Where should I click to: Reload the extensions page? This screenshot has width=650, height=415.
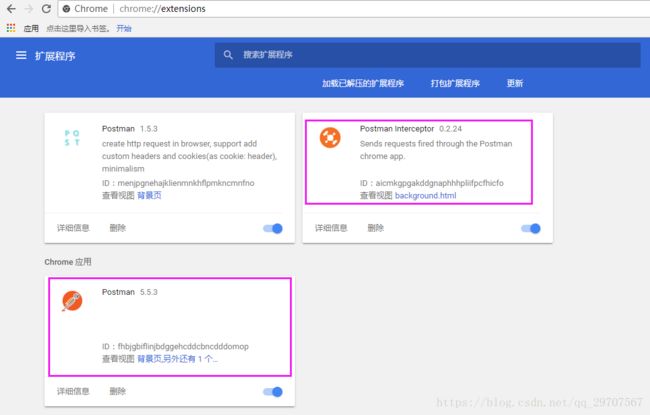(46, 9)
